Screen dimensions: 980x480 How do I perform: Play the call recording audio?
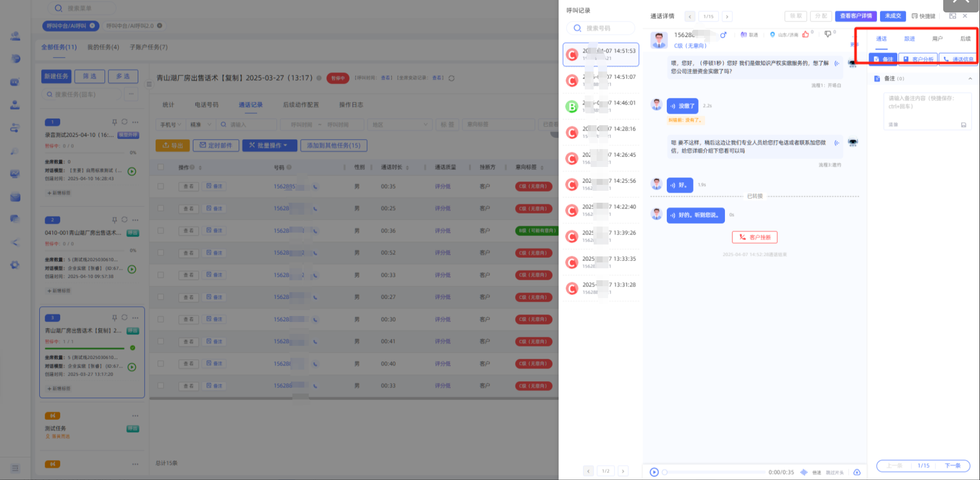[654, 472]
